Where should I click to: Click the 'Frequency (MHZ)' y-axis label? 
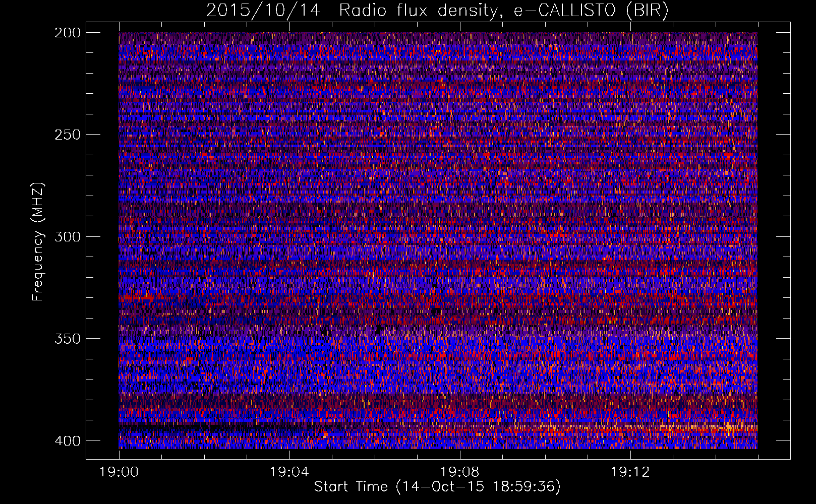tap(38, 242)
